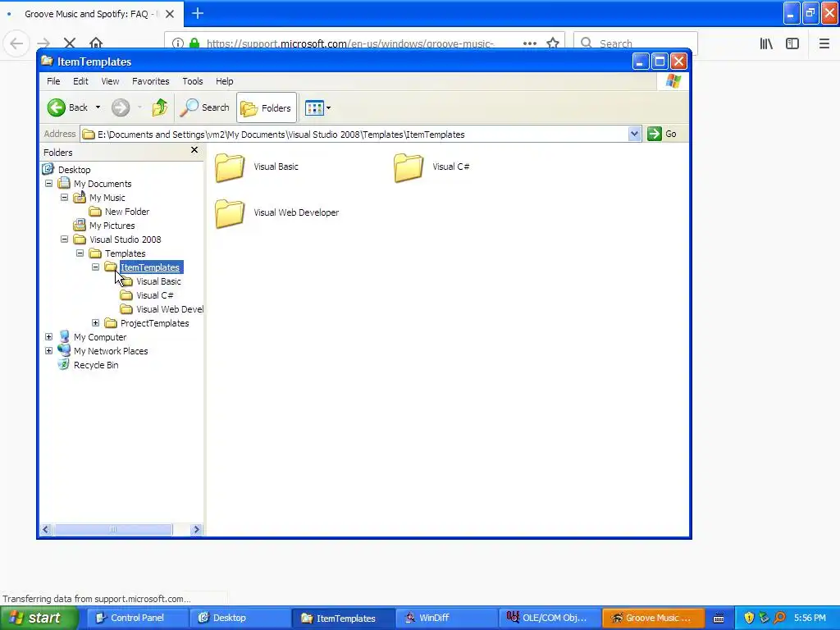The width and height of the screenshot is (840, 630).
Task: Go up one folder level icon
Action: point(160,107)
